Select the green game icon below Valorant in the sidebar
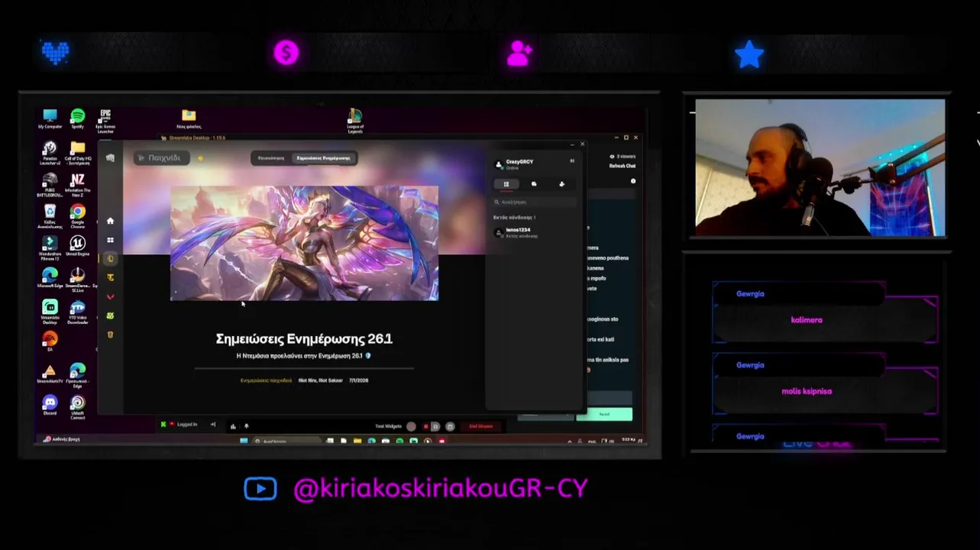This screenshot has width=980, height=550. (x=110, y=315)
